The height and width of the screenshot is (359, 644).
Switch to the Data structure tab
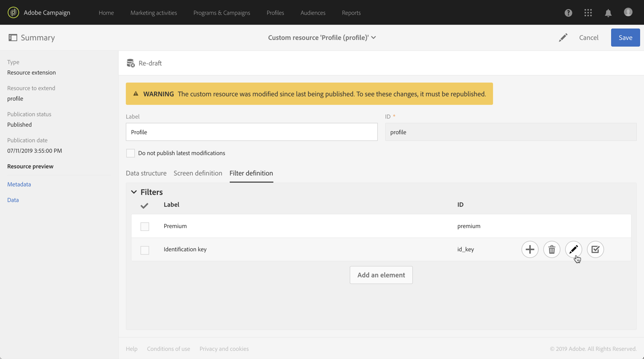pos(146,173)
